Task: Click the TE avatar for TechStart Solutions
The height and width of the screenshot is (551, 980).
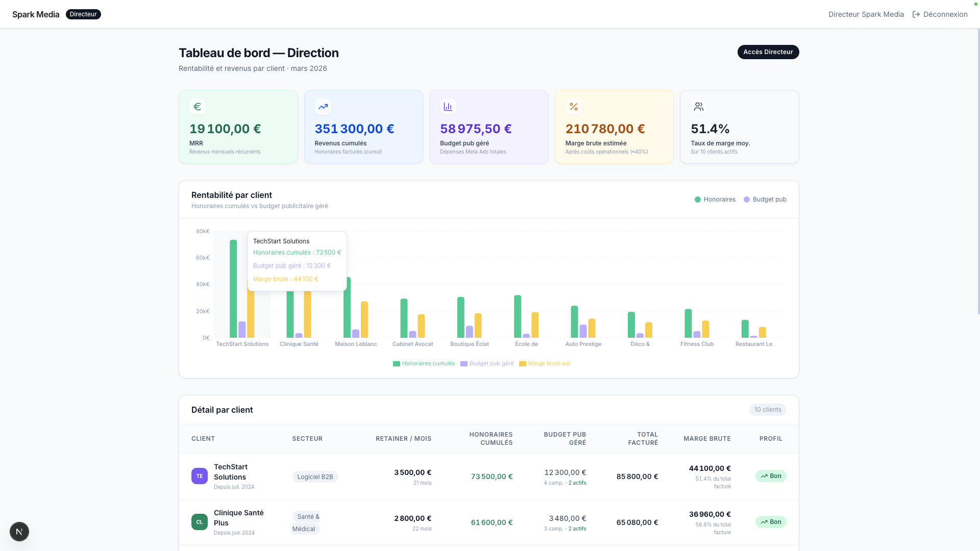Action: coord(199,476)
